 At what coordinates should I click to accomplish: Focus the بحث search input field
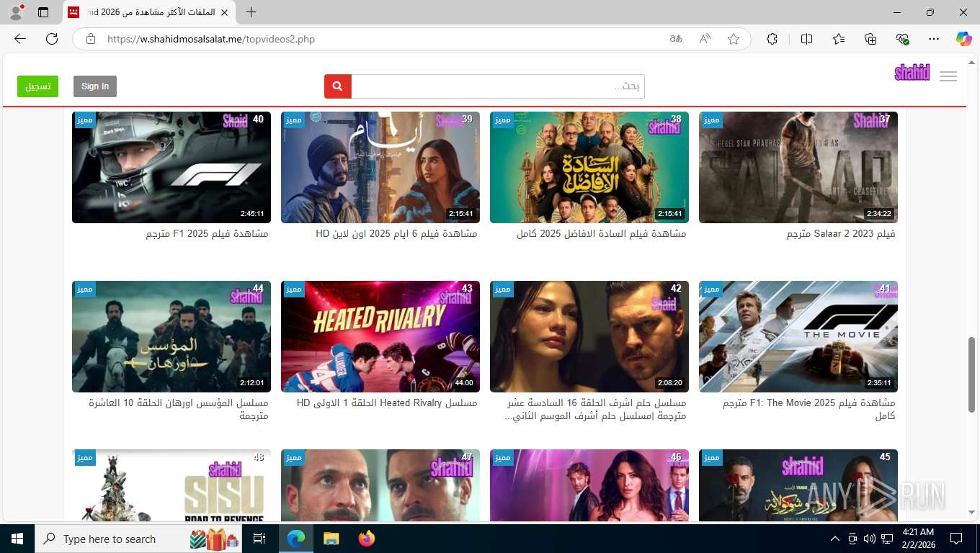[x=498, y=86]
